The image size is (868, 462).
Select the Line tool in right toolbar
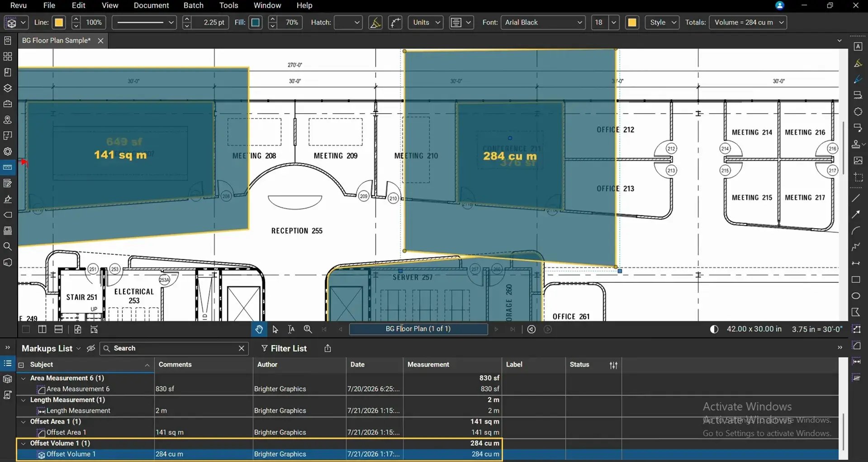856,198
